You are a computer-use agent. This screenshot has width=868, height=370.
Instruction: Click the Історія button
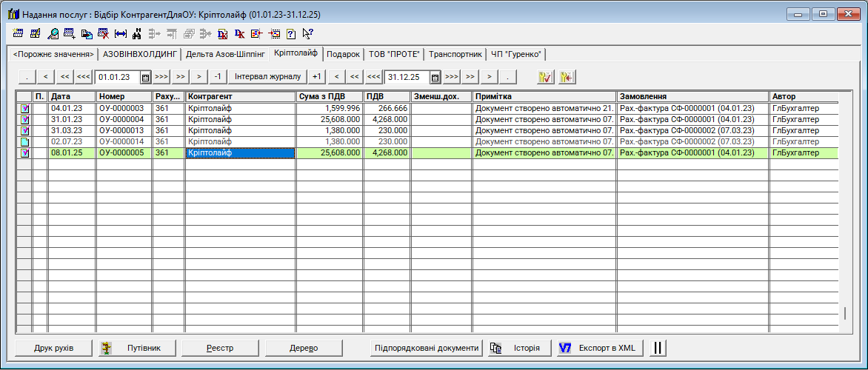pyautogui.click(x=519, y=348)
